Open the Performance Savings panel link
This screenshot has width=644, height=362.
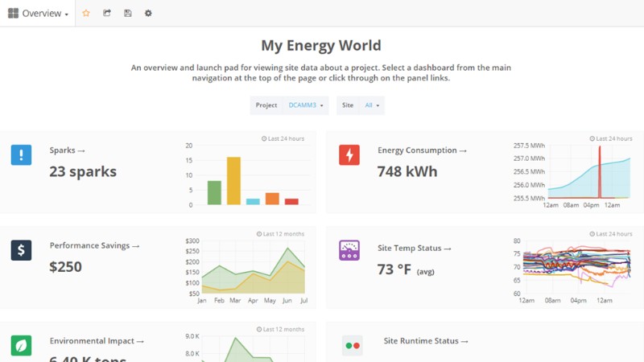pyautogui.click(x=94, y=245)
